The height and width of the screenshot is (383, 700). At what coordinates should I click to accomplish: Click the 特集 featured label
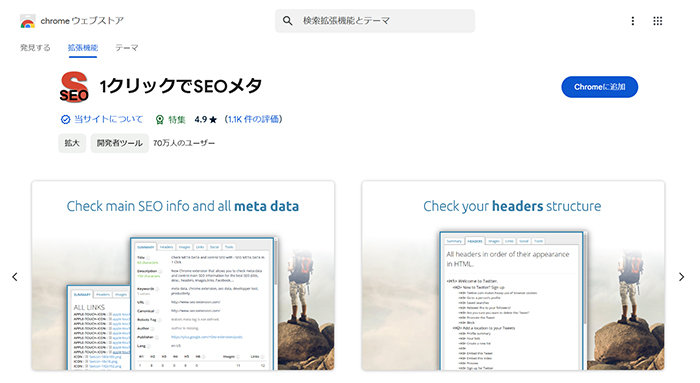177,120
